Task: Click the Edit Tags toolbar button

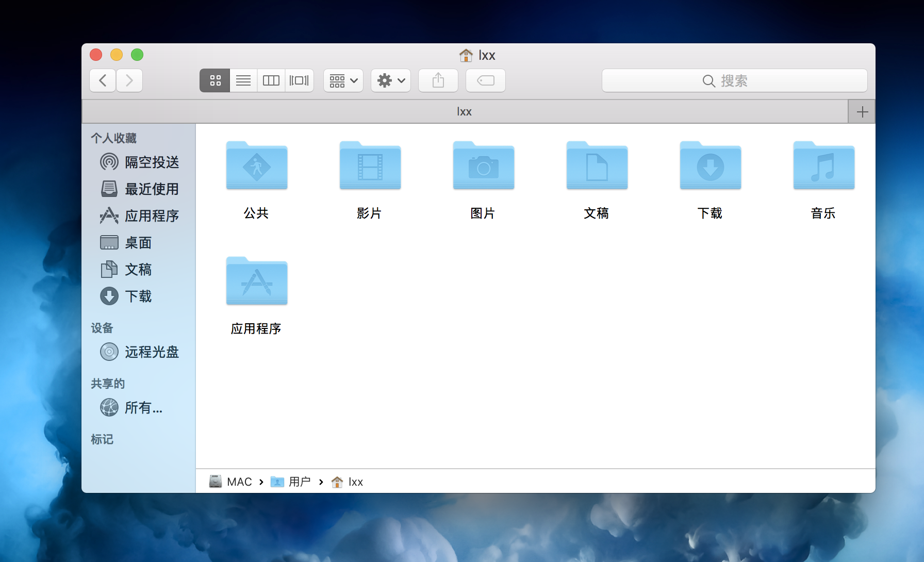Action: tap(486, 80)
